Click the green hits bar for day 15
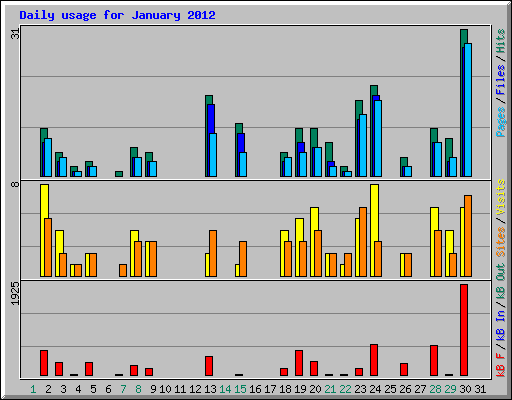 239,128
